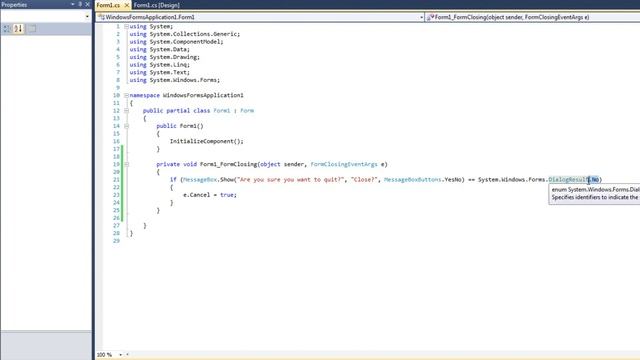
Task: Click 'using System.Linq;' line
Action: point(160,65)
